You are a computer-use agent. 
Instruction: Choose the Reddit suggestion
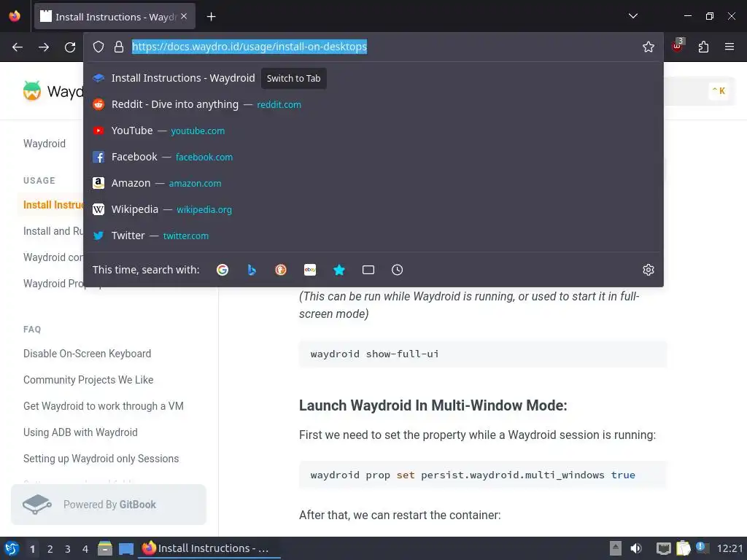[373, 104]
